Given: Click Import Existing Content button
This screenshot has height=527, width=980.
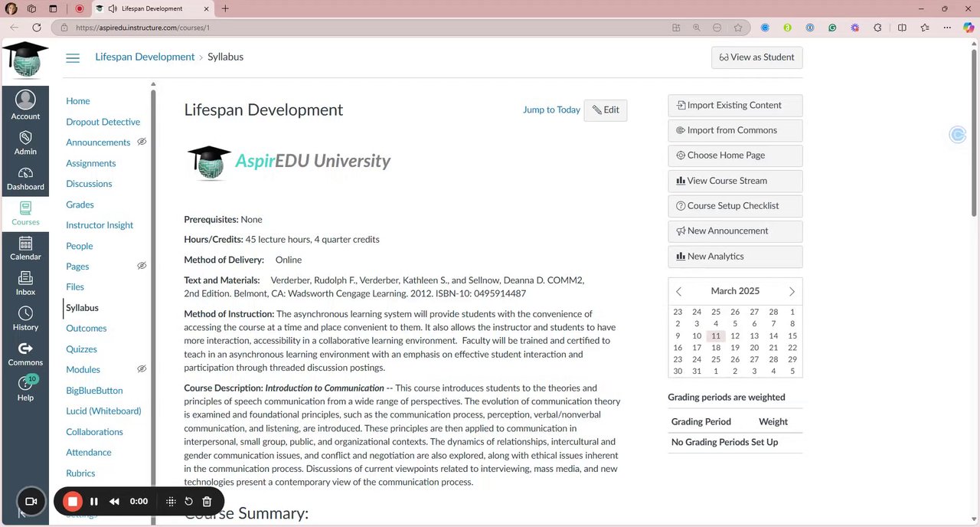Looking at the screenshot, I should point(735,105).
